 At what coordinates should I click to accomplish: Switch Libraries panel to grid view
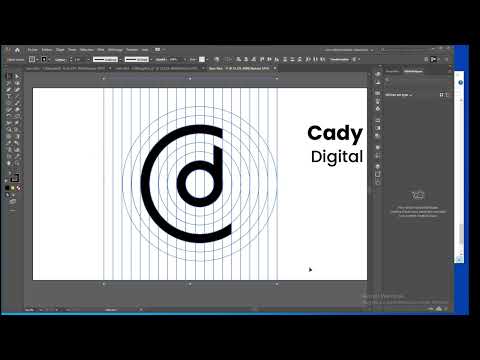click(x=441, y=95)
